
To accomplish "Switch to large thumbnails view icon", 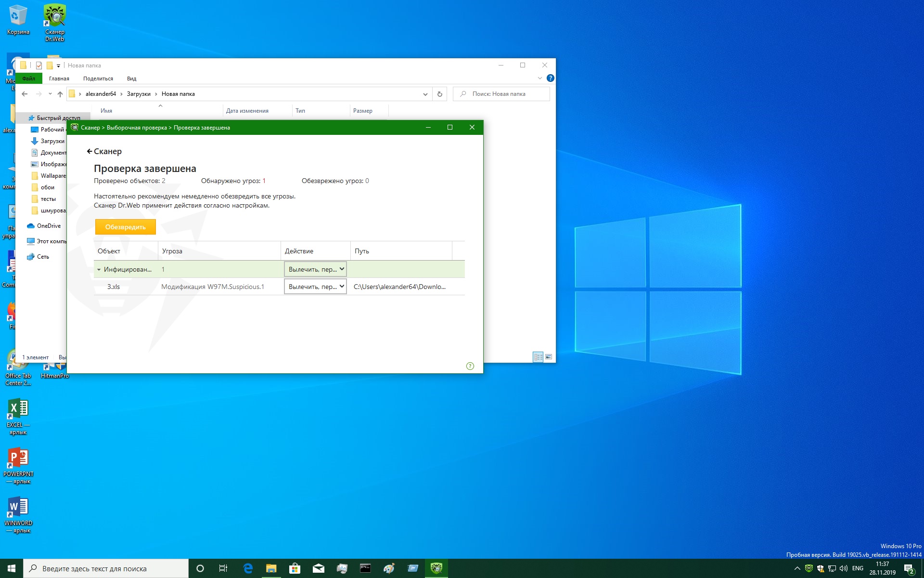I will point(549,357).
